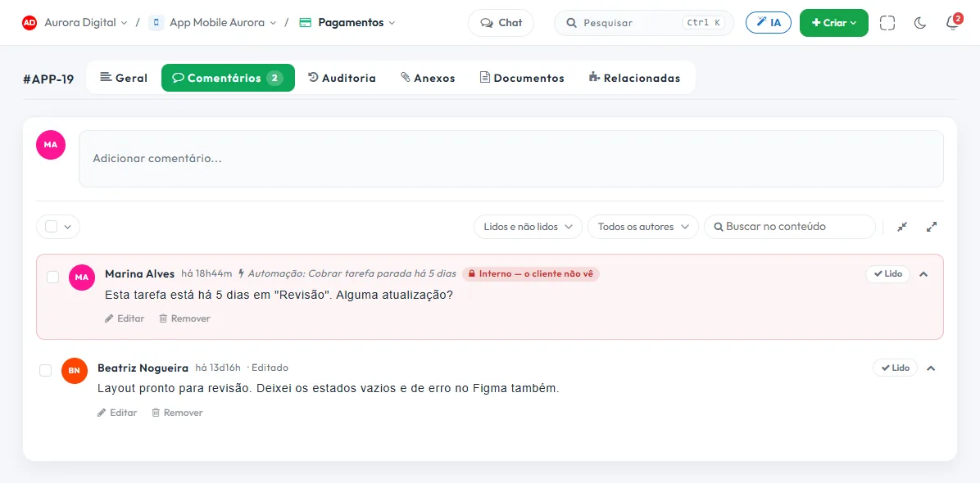Click Marina Alves comment avatar

click(82, 277)
